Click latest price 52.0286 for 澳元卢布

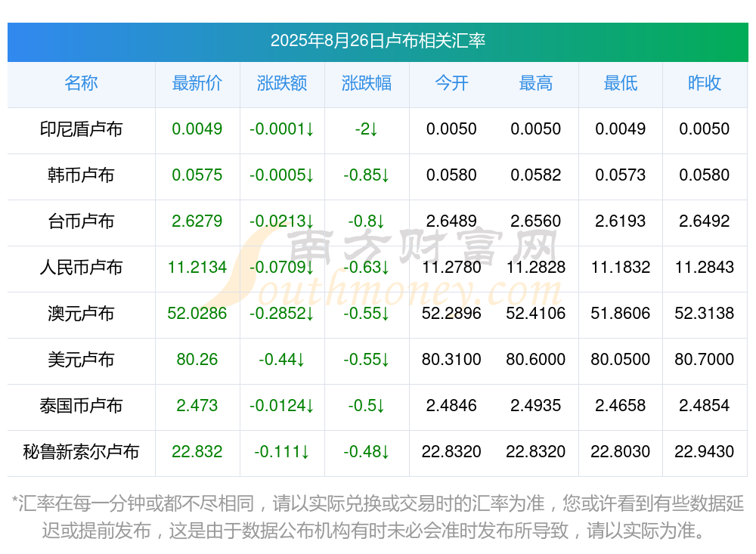(x=197, y=314)
